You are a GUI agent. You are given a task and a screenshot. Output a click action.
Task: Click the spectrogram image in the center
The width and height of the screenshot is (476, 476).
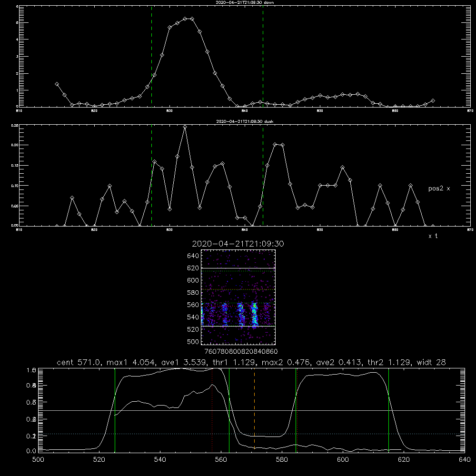click(238, 297)
